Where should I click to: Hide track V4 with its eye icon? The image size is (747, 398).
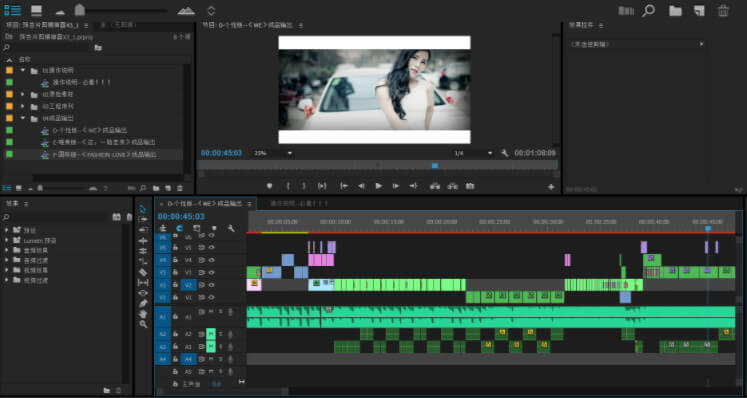[212, 260]
